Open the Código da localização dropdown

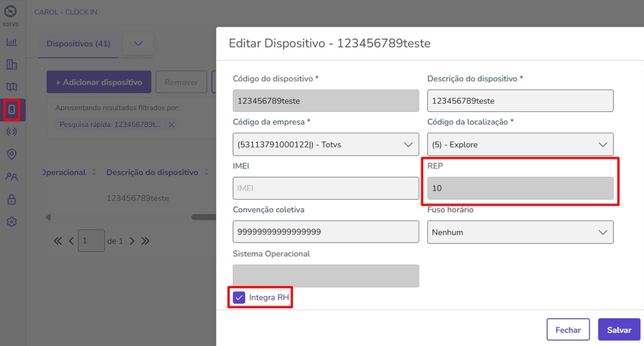(x=520, y=144)
